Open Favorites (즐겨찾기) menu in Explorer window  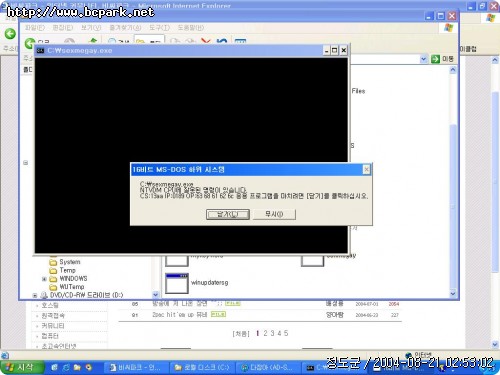click(x=125, y=28)
